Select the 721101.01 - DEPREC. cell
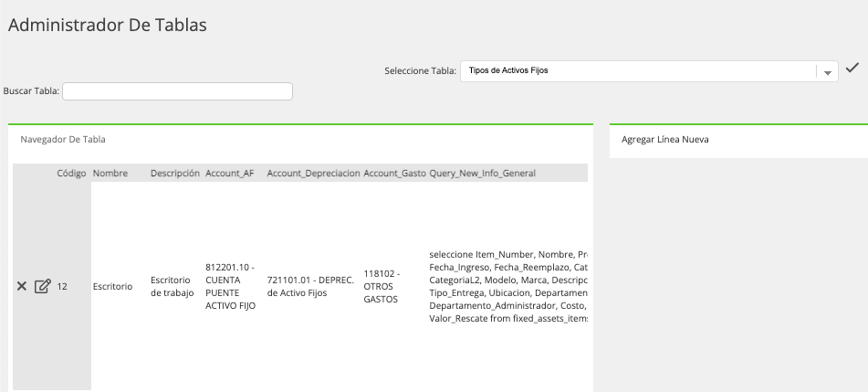Screen dimensions: 868x392 (x=310, y=287)
